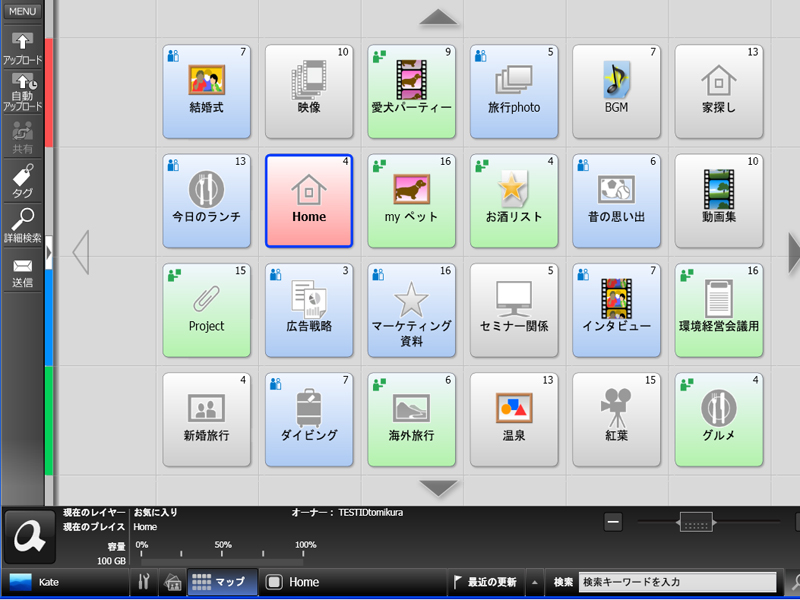Click the アップロード upload icon
This screenshot has height=600, width=800.
point(21,45)
